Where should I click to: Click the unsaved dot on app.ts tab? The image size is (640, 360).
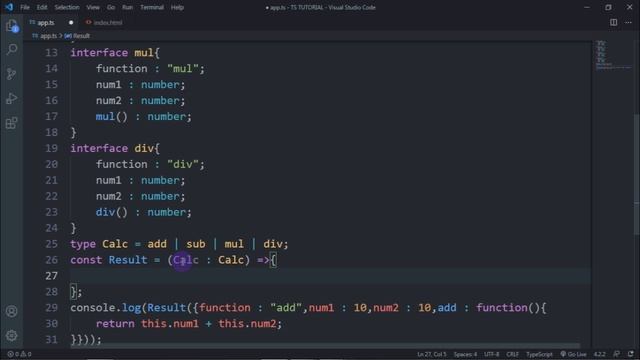coord(71,22)
